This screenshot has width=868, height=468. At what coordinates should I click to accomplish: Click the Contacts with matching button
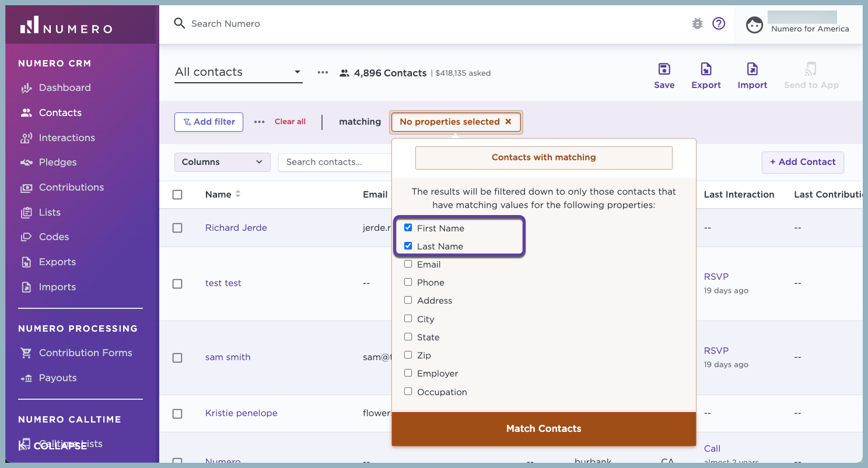tap(544, 157)
